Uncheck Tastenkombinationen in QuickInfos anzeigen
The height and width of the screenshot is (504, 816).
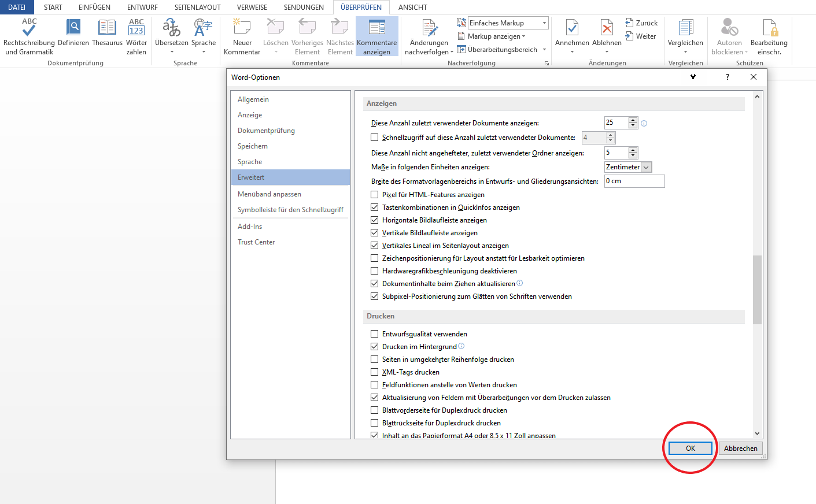[x=374, y=207]
